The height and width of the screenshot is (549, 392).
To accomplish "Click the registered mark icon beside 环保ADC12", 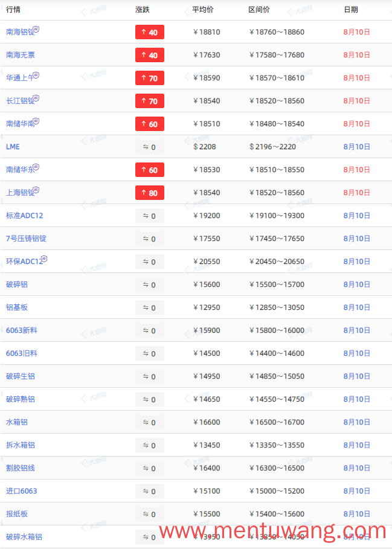I will [44, 258].
